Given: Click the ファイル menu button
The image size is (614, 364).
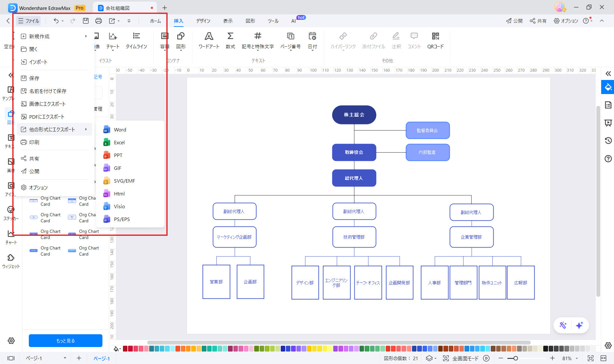Looking at the screenshot, I should (x=28, y=21).
